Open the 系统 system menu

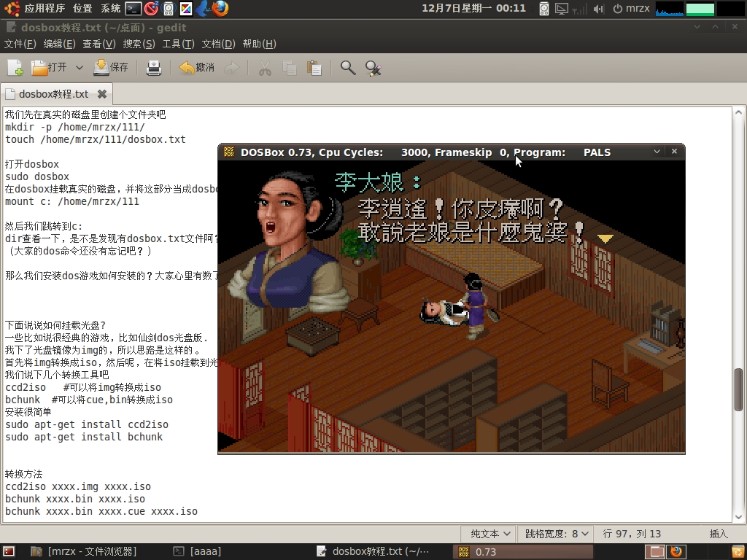111,8
